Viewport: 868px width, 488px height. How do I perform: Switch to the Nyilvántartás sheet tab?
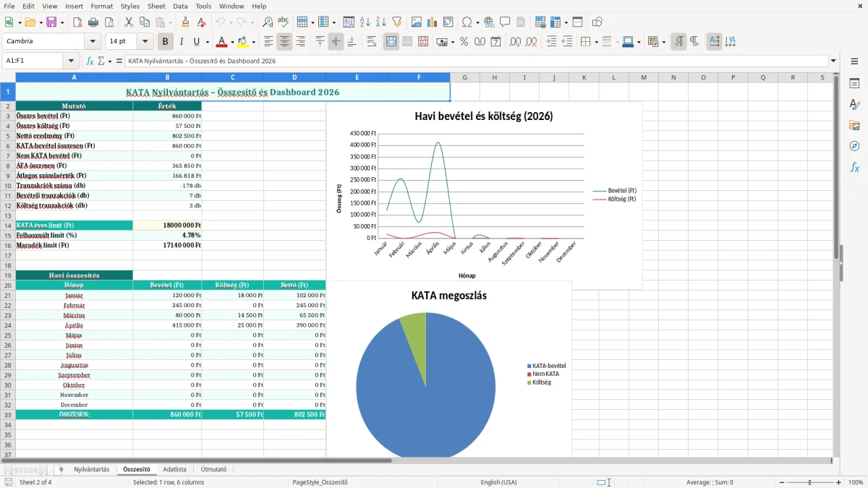(92, 469)
